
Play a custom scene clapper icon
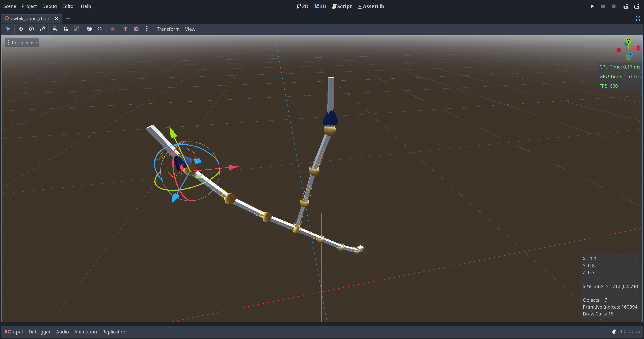coord(636,6)
